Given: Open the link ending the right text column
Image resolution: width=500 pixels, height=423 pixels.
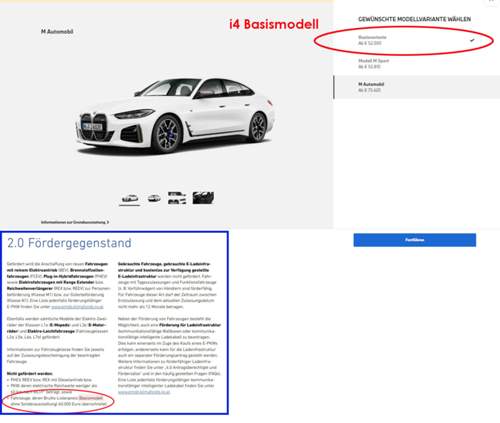Looking at the screenshot, I should 144,392.
